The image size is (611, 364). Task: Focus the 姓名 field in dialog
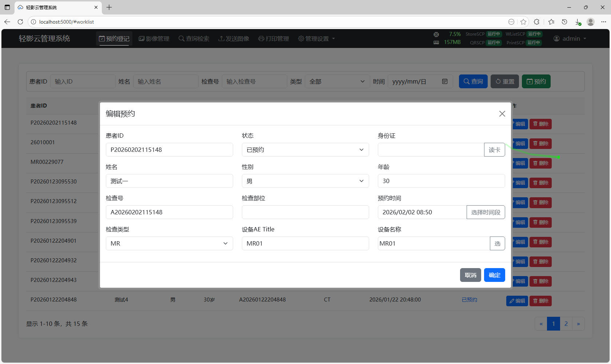pyautogui.click(x=169, y=181)
